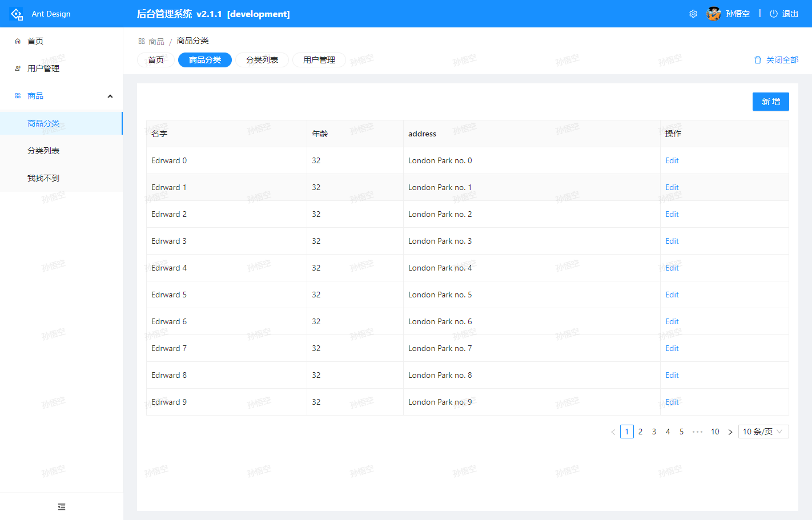Click the 商品分类 breadcrumb text
The width and height of the screenshot is (812, 520).
pyautogui.click(x=193, y=41)
